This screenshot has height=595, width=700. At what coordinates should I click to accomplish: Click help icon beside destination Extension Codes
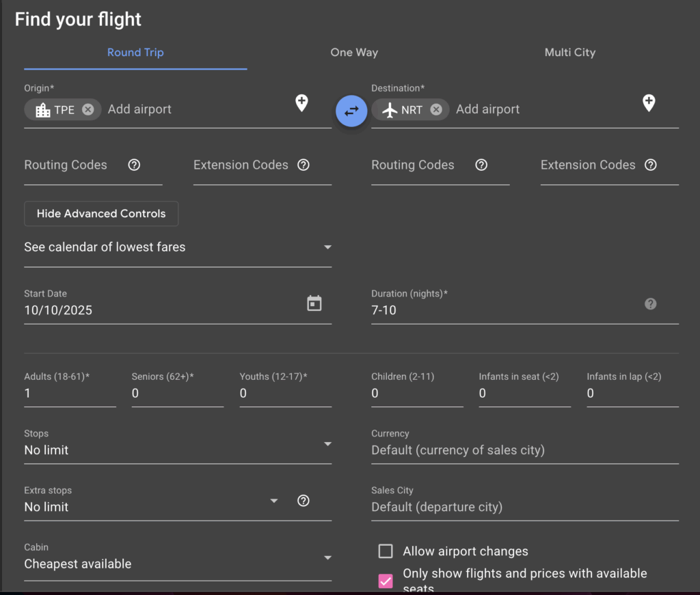click(x=651, y=165)
